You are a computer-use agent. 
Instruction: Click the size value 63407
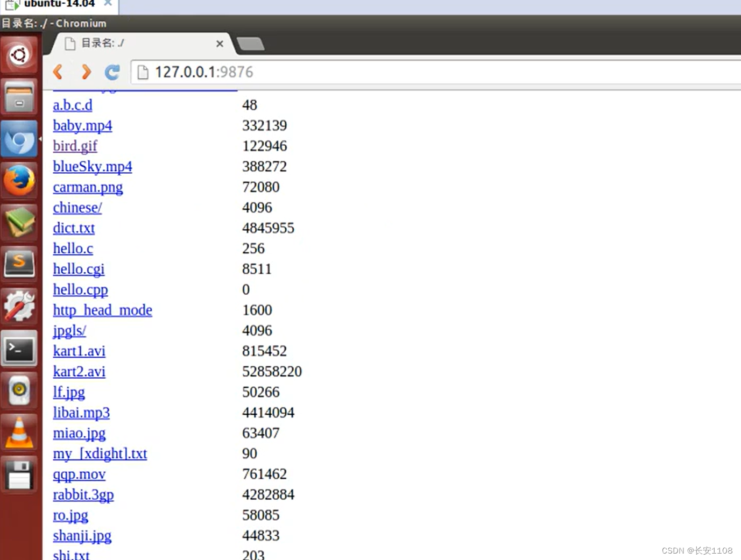tap(261, 433)
